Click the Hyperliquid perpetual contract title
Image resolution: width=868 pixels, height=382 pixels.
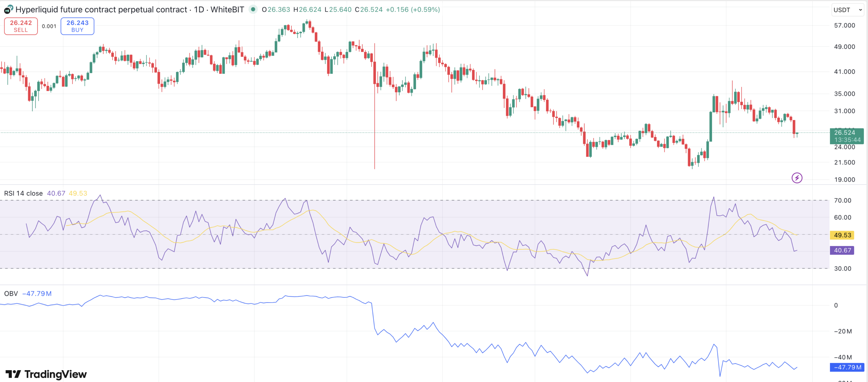(101, 9)
